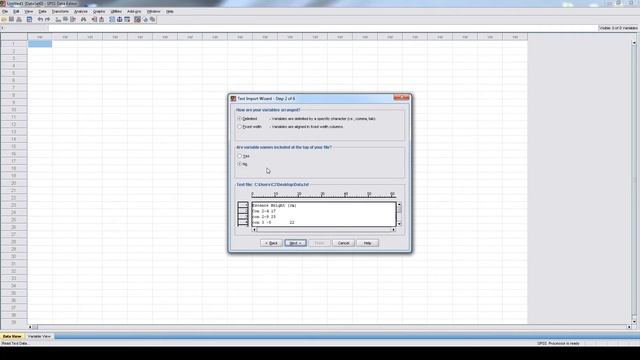Open the Help menu
This screenshot has height=360, width=640.
[x=170, y=11]
